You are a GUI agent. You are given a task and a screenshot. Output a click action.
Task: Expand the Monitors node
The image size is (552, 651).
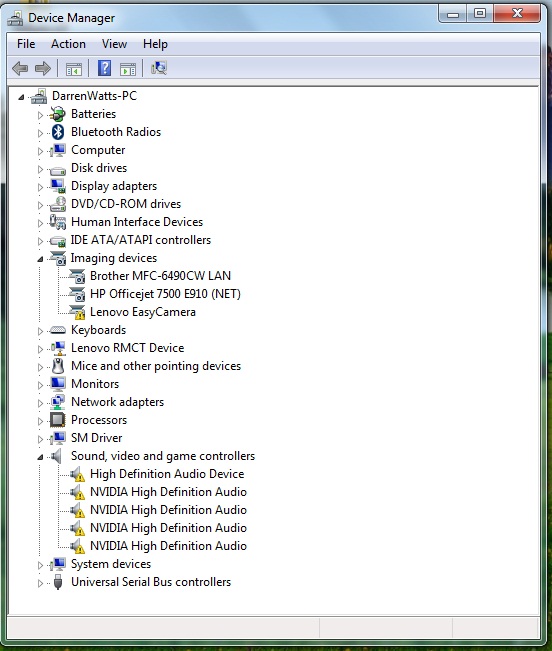tap(40, 385)
